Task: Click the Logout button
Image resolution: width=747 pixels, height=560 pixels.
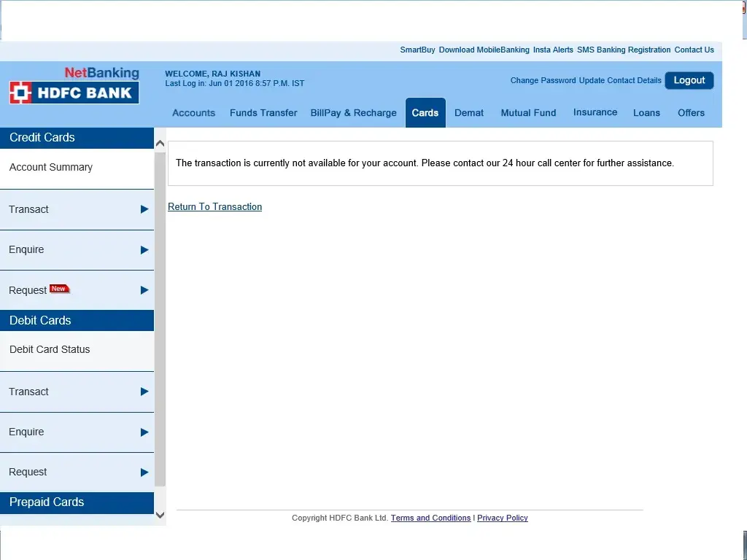Action: tap(689, 80)
